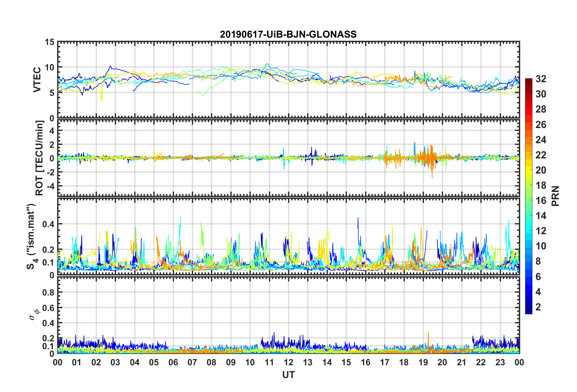The image size is (577, 392).
Task: Click the "0.6" tick on the sigma-phi axis
Action: pyautogui.click(x=48, y=308)
